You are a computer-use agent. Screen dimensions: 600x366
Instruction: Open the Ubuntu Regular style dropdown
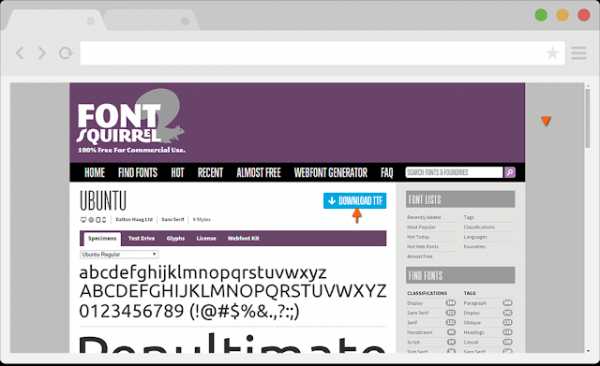(119, 254)
